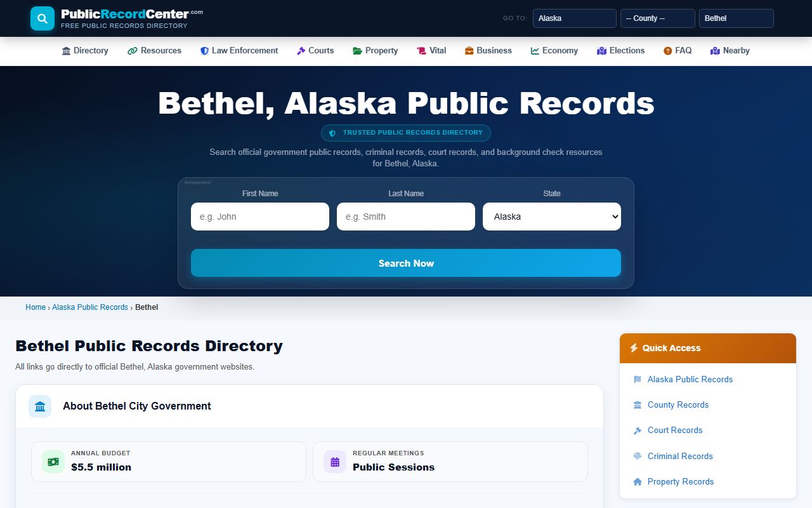Open the Vital nav item
The image size is (812, 508).
431,51
